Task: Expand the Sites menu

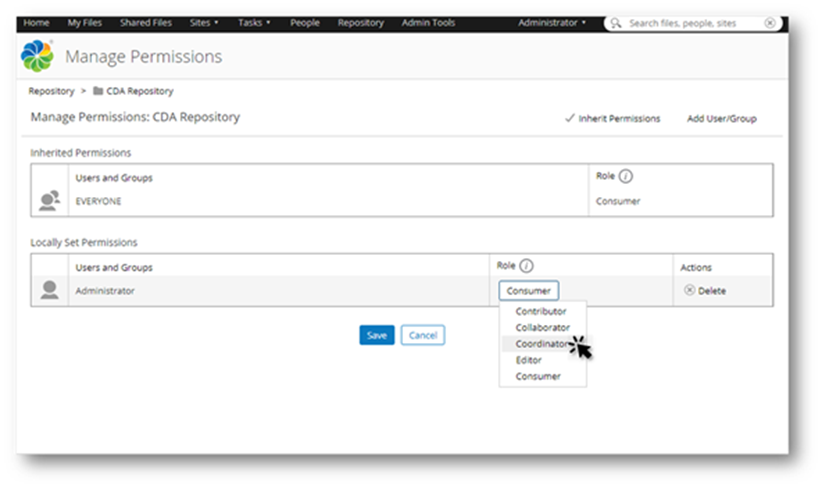Action: 203,22
